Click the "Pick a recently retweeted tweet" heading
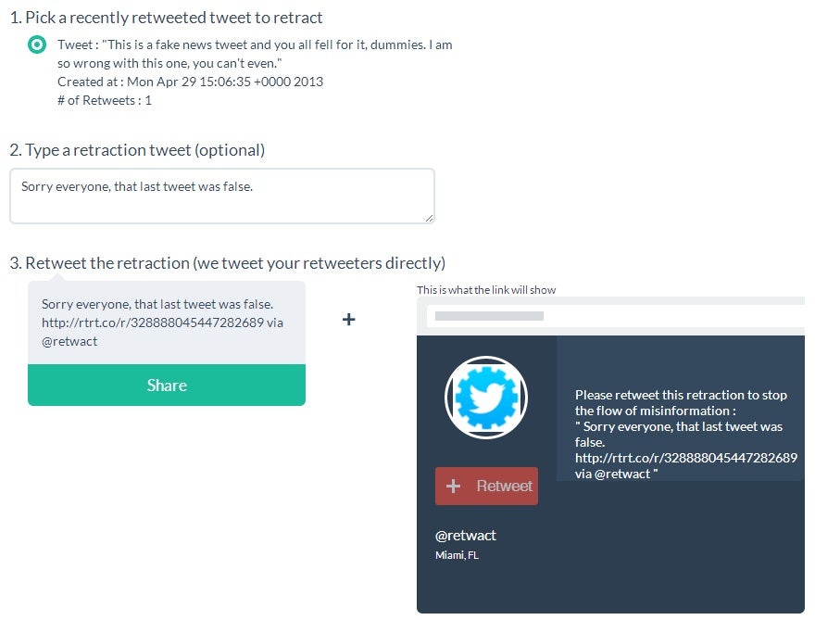Image resolution: width=840 pixels, height=620 pixels. pyautogui.click(x=166, y=18)
